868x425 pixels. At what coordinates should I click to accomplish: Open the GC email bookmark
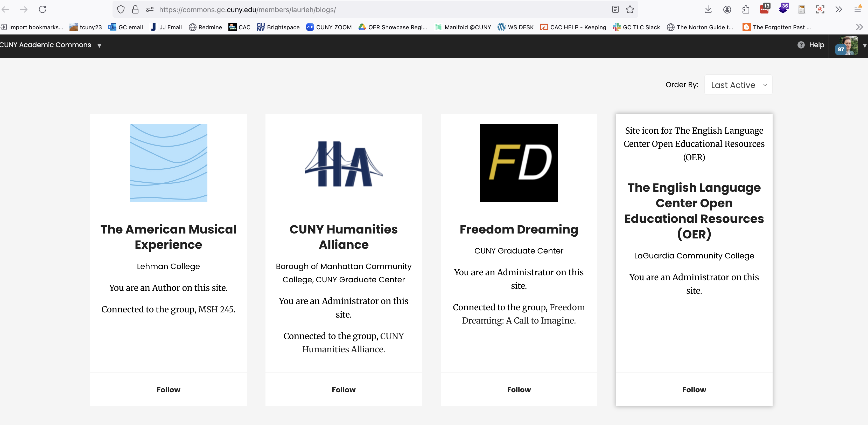[x=125, y=27]
